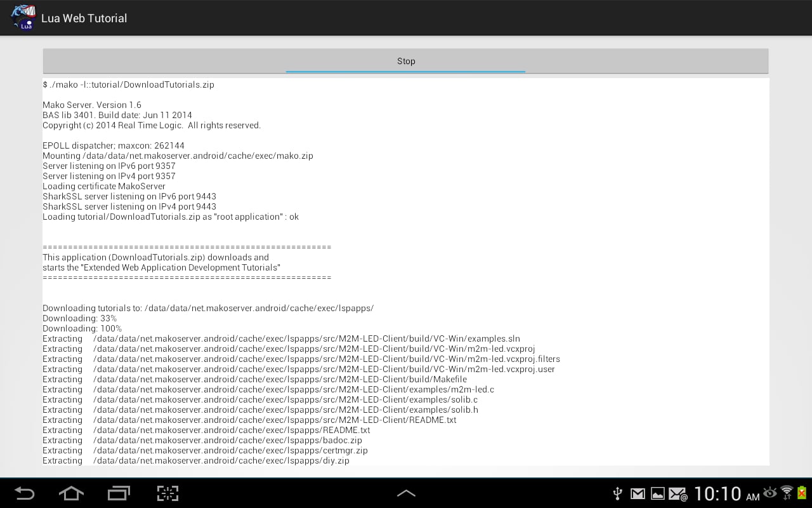This screenshot has width=812, height=508.
Task: Select the Extracting m2m-led.vcxproj line
Action: [x=289, y=349]
